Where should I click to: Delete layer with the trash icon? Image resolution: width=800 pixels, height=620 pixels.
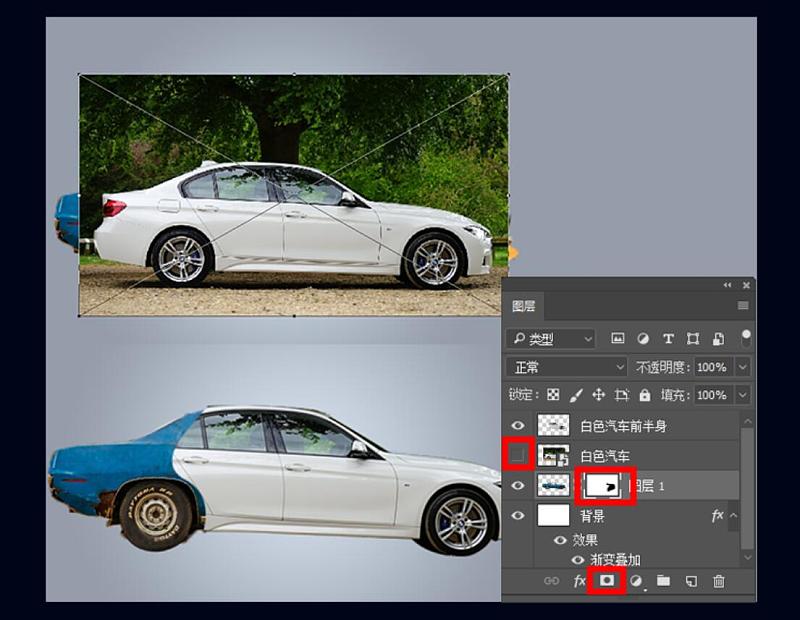click(x=719, y=581)
